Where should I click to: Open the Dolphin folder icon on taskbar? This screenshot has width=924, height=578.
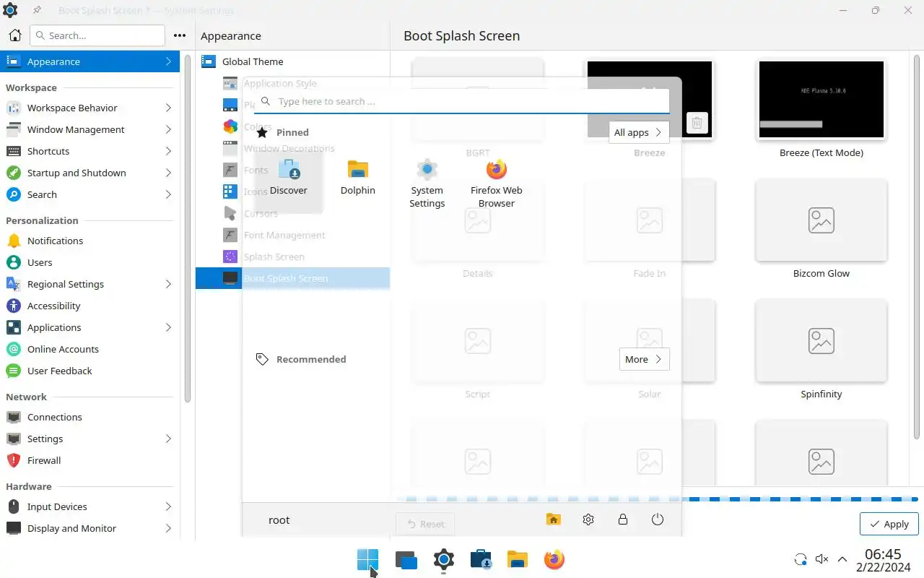point(517,559)
